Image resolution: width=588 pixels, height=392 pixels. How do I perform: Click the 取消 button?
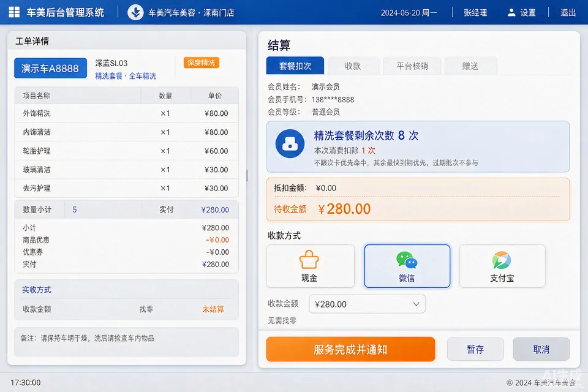(541, 349)
